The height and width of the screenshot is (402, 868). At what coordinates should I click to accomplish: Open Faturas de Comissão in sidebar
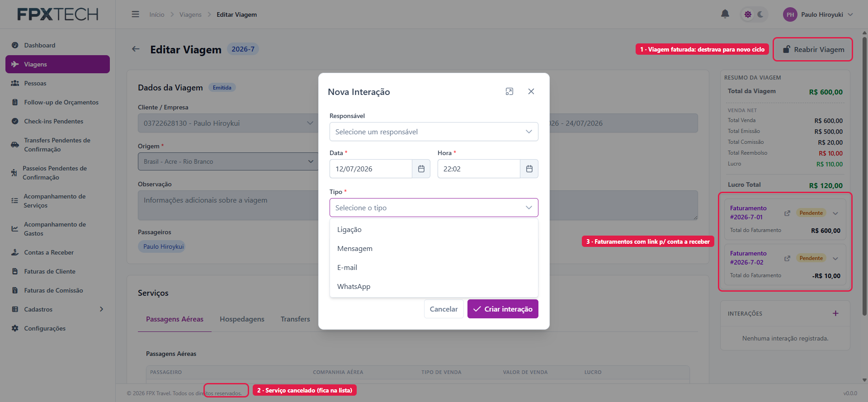(x=57, y=290)
